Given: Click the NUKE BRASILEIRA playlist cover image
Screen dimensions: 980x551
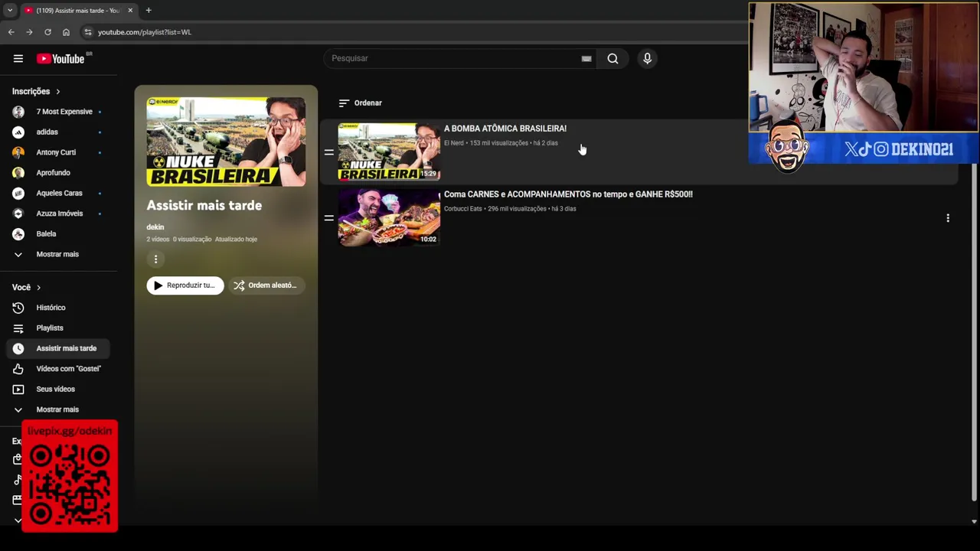Looking at the screenshot, I should 226,142.
